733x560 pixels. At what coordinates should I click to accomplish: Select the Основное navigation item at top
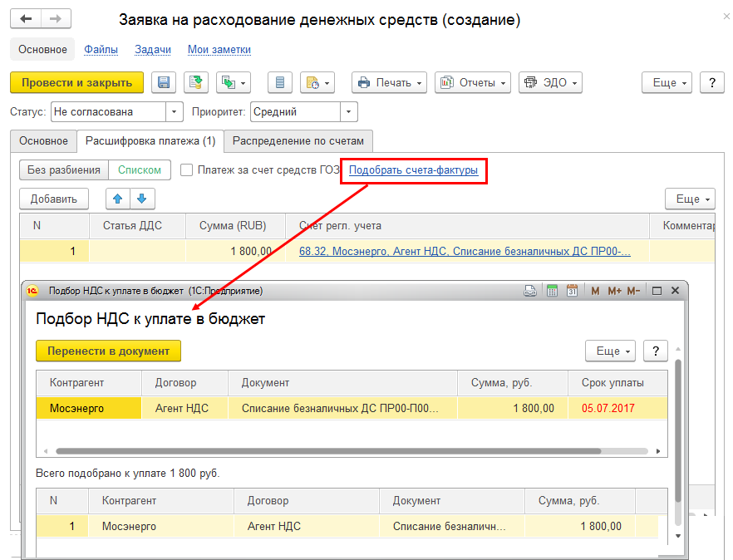coord(42,50)
